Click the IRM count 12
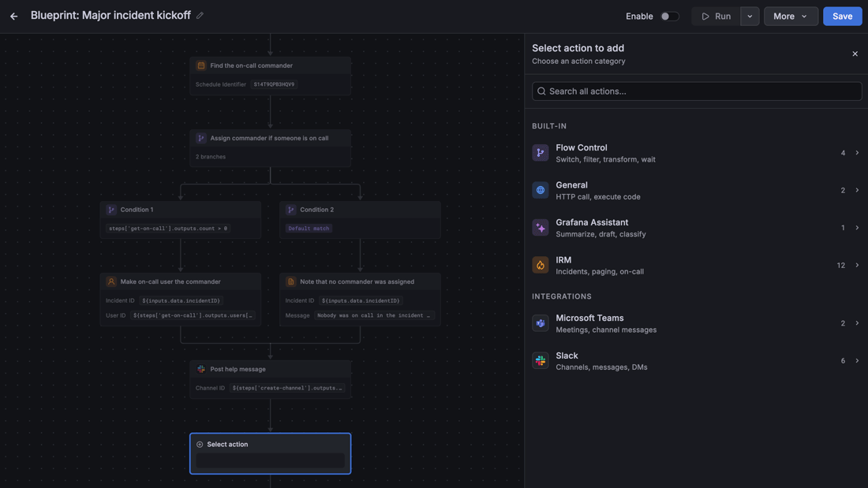The image size is (868, 488). [841, 266]
